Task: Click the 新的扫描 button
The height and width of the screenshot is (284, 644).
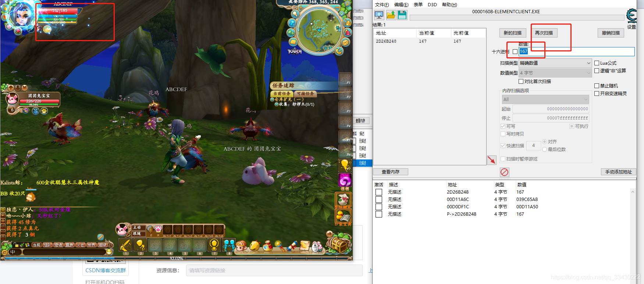Action: [x=513, y=33]
